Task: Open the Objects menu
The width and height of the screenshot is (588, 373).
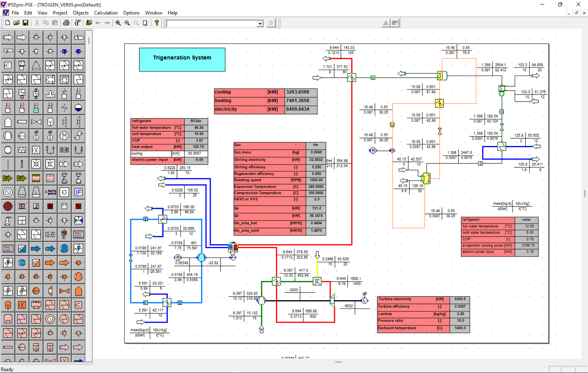Action: [x=81, y=13]
